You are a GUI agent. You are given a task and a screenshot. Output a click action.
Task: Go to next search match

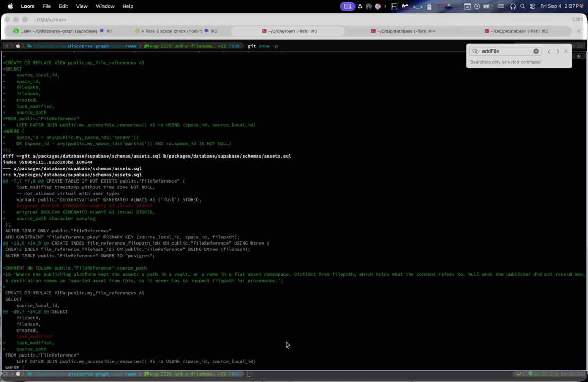point(558,51)
